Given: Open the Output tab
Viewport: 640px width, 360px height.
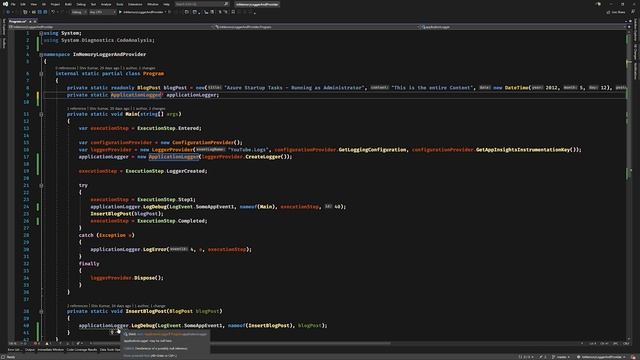Looking at the screenshot, I should click(30, 350).
